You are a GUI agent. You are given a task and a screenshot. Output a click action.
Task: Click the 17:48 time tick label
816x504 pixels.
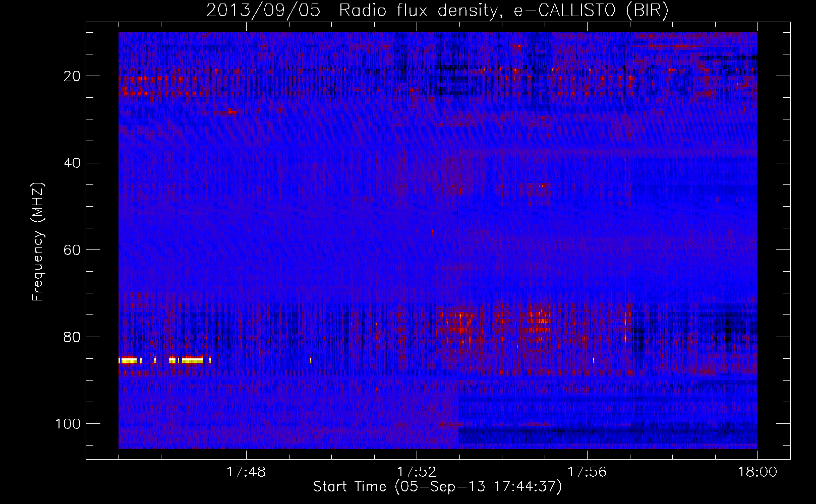pos(246,472)
